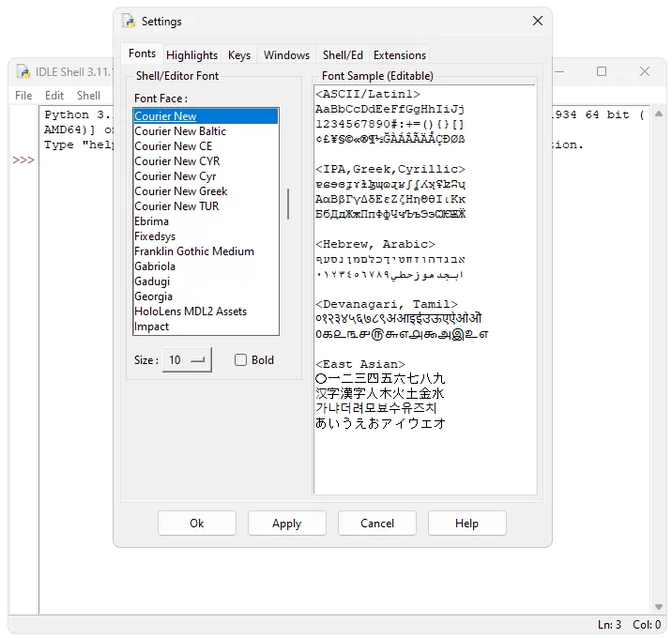Click the 1234567890#:+=(){}[] sample line
672x638 pixels.
(390, 124)
